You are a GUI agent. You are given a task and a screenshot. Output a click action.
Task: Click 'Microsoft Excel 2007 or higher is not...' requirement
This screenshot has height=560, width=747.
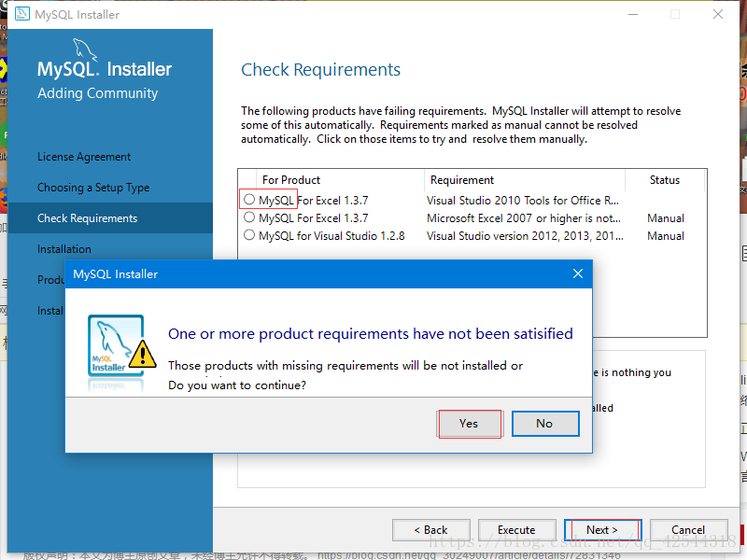coord(524,218)
